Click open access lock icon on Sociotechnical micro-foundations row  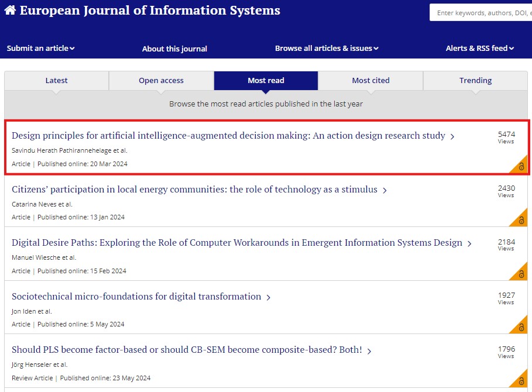click(x=521, y=327)
